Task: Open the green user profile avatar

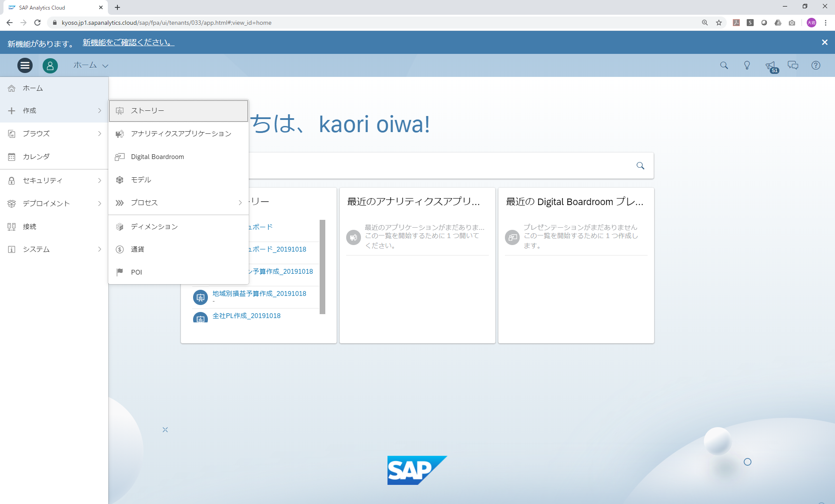Action: [x=50, y=66]
